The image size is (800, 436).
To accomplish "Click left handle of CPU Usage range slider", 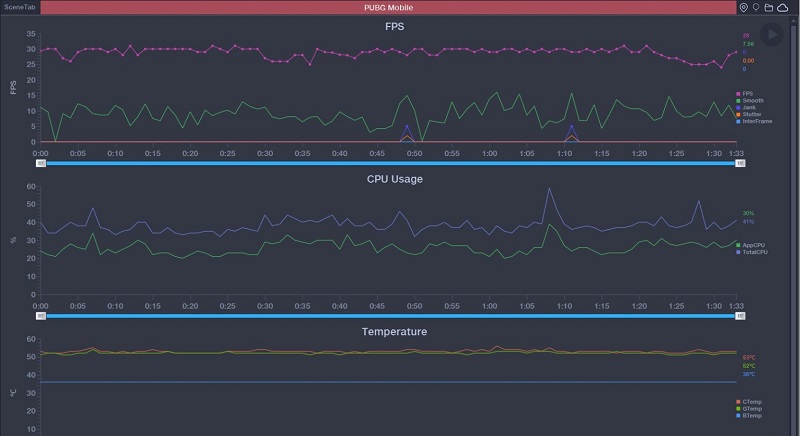I will coord(41,316).
